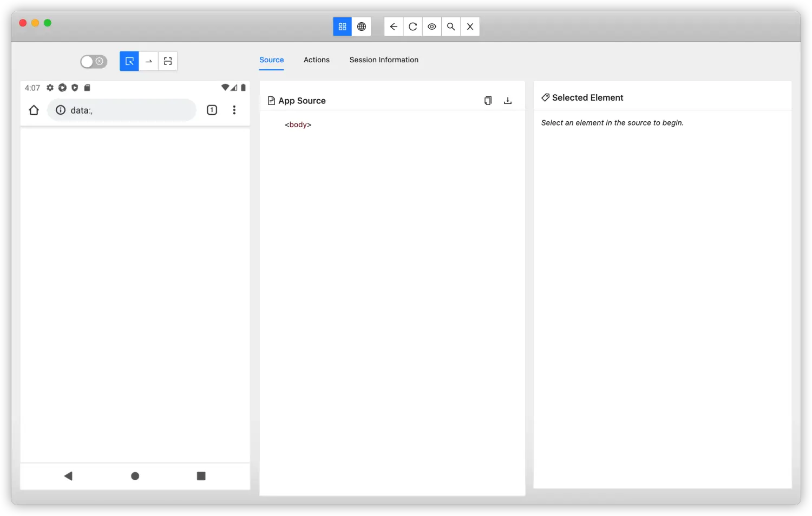
Task: Switch to Native App mode grid icon
Action: pos(342,27)
